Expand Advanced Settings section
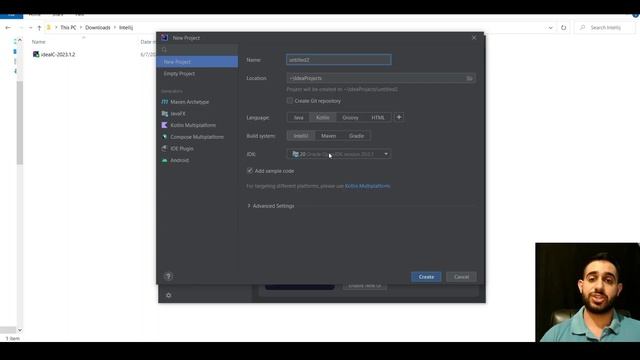The image size is (640, 360). pos(271,206)
